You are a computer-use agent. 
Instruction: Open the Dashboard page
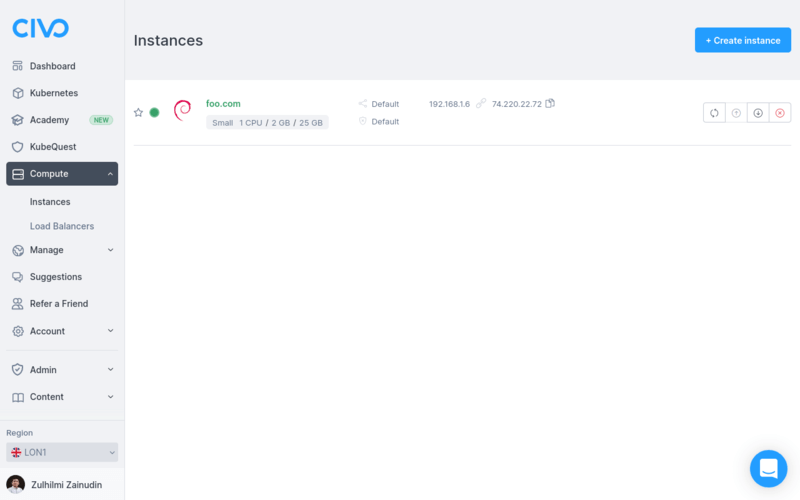(x=52, y=66)
